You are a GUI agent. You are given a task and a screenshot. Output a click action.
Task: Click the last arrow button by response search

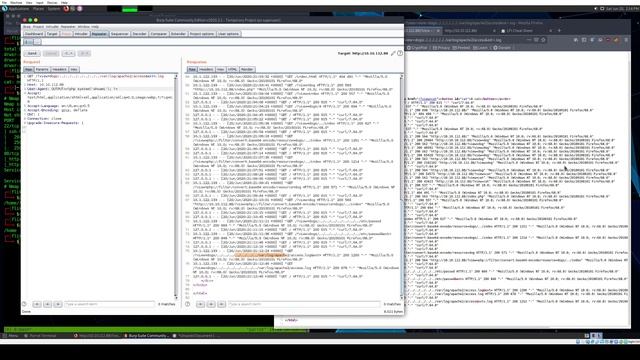[x=222, y=304]
